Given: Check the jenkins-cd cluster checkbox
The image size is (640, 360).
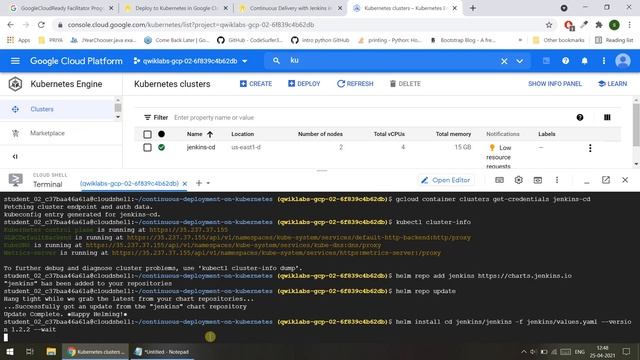Looking at the screenshot, I should (x=147, y=147).
